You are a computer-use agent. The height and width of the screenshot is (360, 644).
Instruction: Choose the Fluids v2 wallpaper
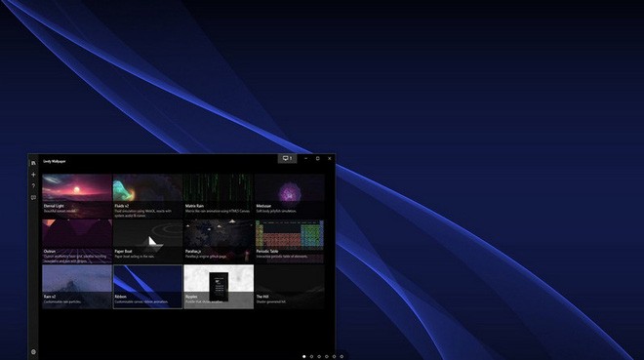[x=147, y=196]
